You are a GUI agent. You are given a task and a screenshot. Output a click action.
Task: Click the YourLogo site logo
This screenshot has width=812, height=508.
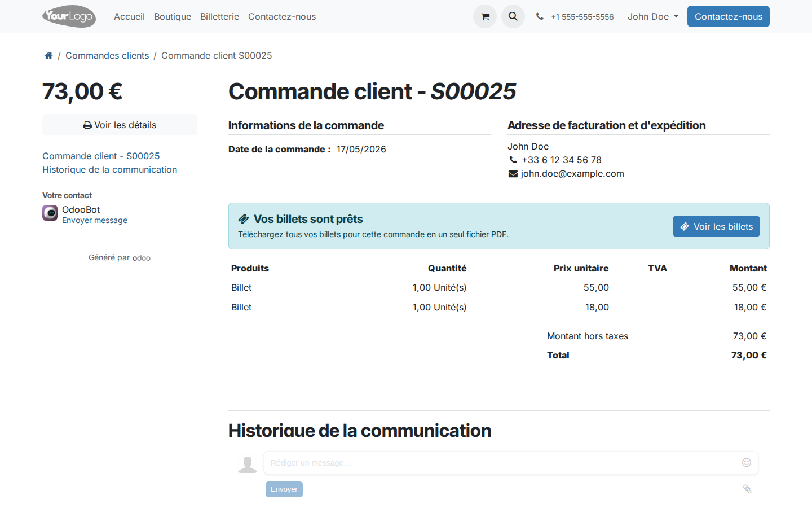tap(69, 16)
